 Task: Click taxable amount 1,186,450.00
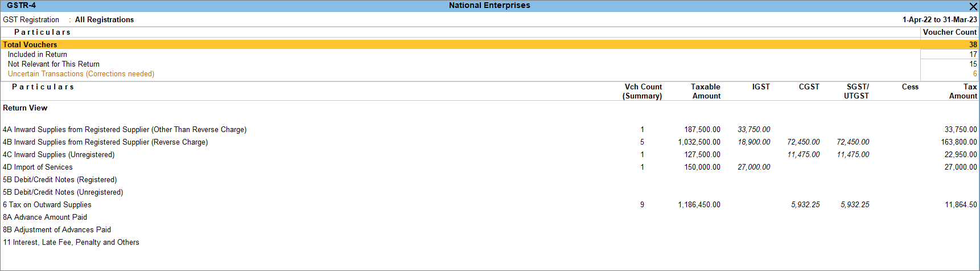point(699,205)
